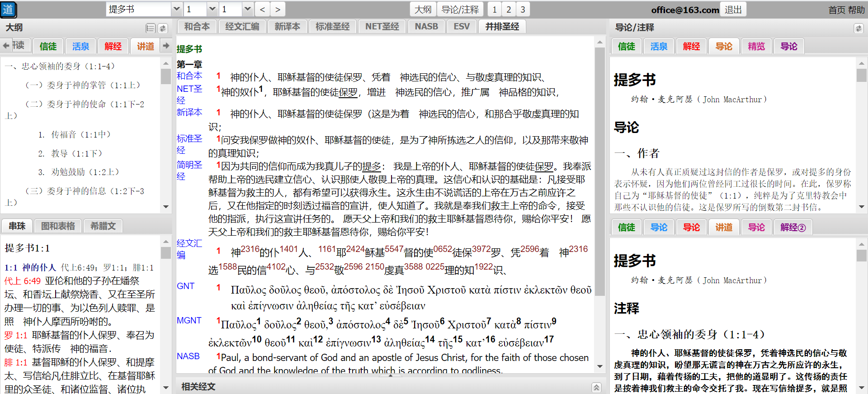The height and width of the screenshot is (394, 868).
Task: Switch to the ESV tab
Action: [x=461, y=27]
